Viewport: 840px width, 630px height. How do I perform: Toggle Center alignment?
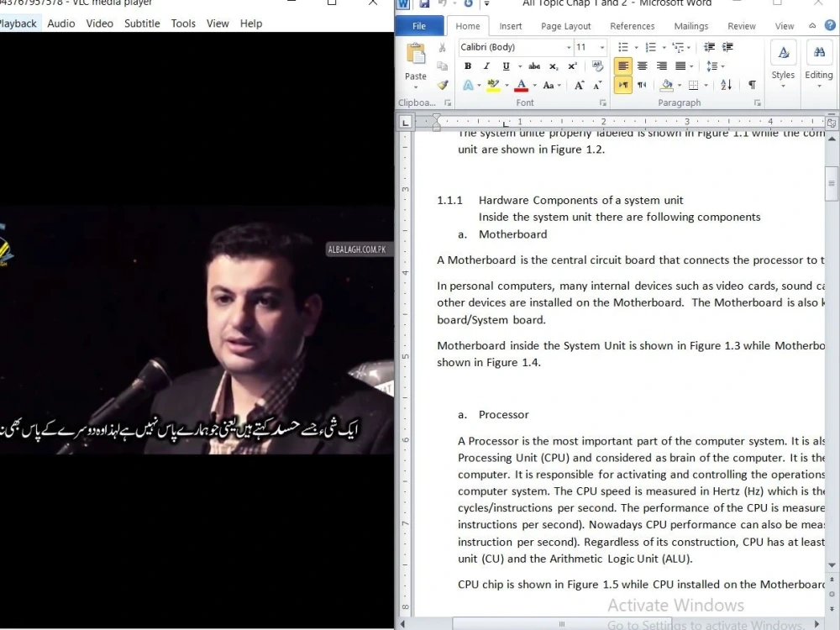tap(643, 66)
